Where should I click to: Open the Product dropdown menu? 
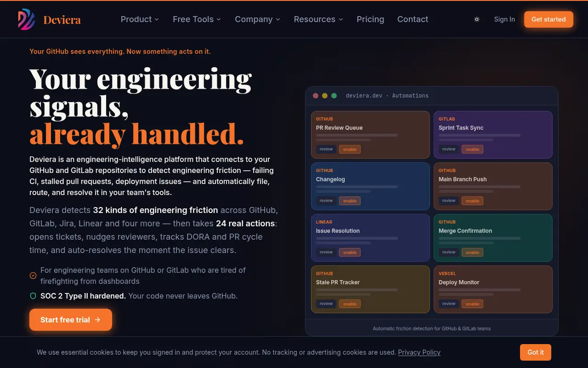point(140,19)
